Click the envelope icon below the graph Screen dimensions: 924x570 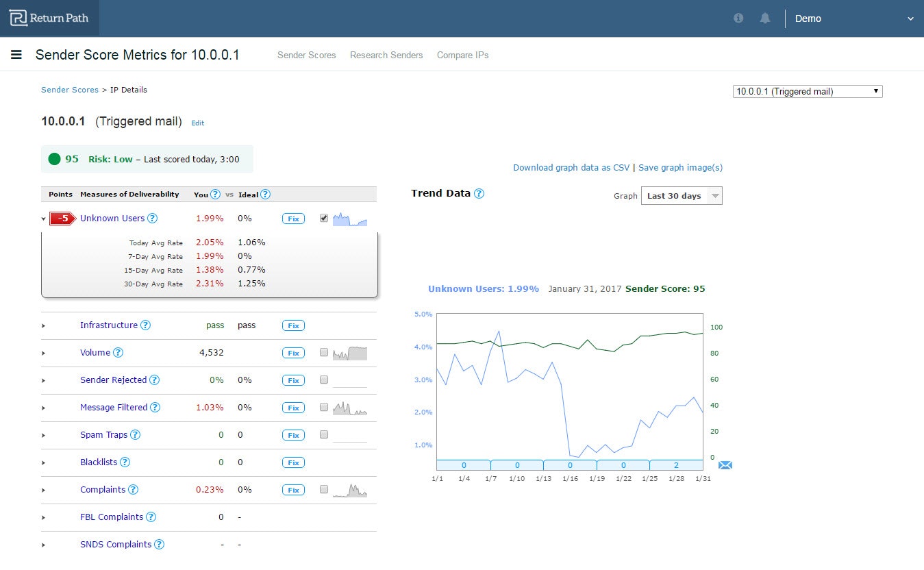click(x=725, y=465)
